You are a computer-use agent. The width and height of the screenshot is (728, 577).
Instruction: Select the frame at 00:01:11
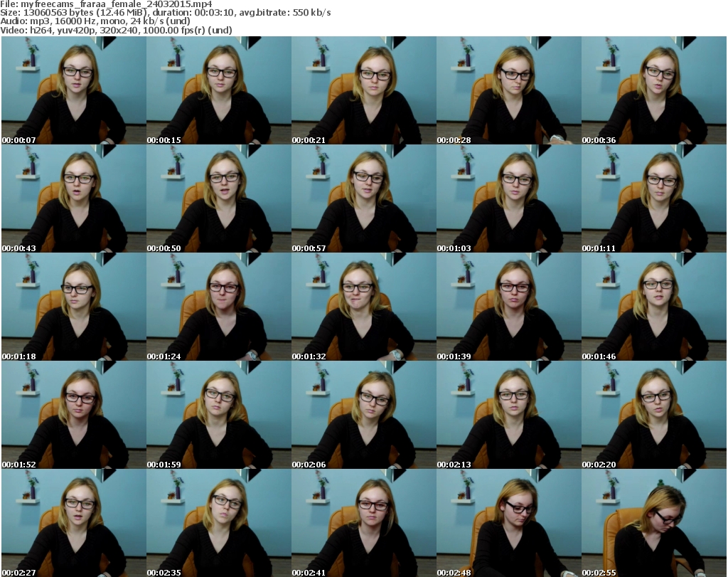tap(654, 198)
